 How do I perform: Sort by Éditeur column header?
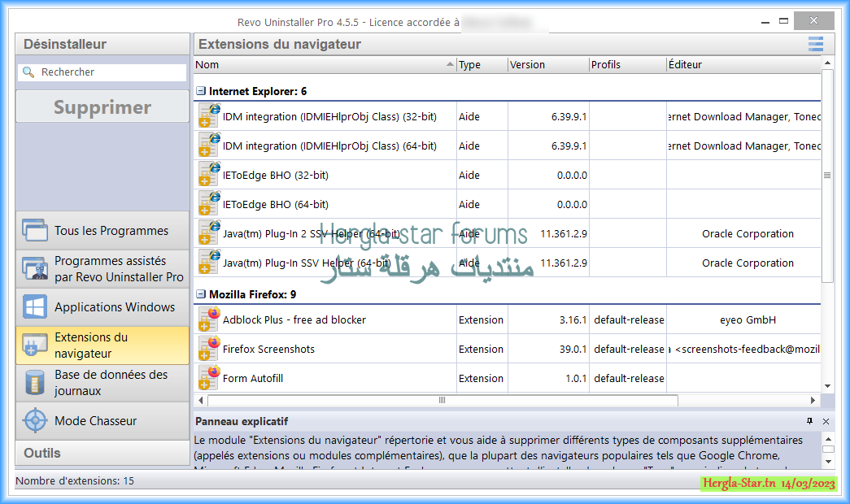pyautogui.click(x=743, y=64)
